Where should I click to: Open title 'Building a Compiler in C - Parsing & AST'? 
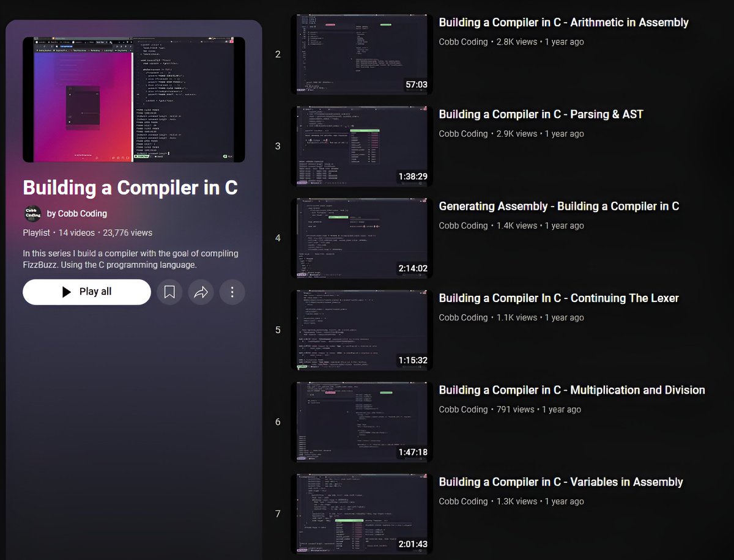[x=541, y=114]
